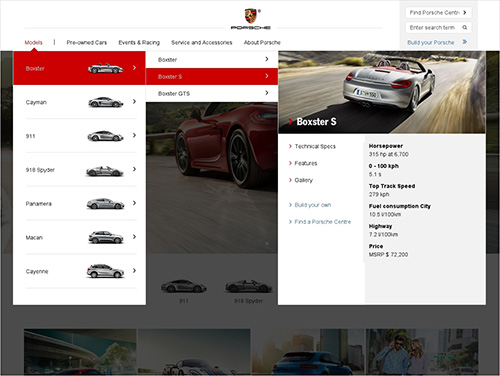The image size is (500, 376).
Task: Expand the Boxster row chevron in the Models list
Action: tap(134, 68)
